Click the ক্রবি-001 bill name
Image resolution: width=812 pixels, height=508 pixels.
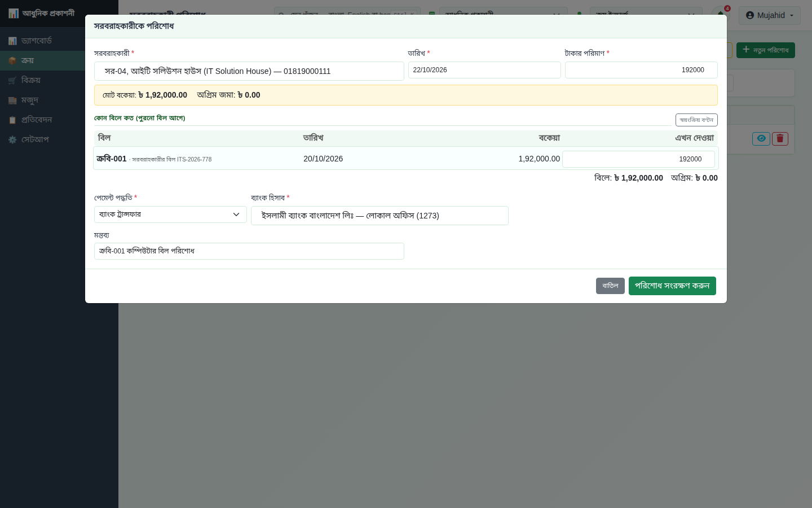[112, 159]
